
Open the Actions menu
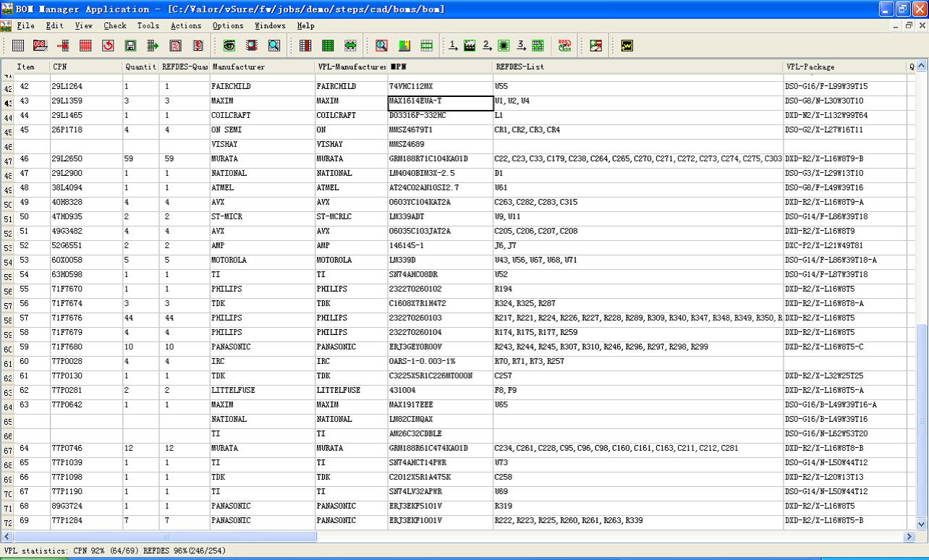coord(186,25)
